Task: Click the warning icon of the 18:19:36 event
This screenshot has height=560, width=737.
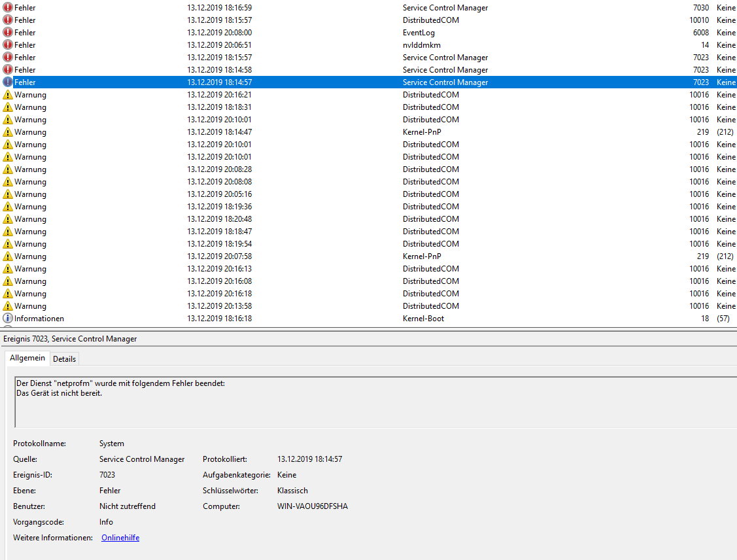Action: tap(8, 207)
